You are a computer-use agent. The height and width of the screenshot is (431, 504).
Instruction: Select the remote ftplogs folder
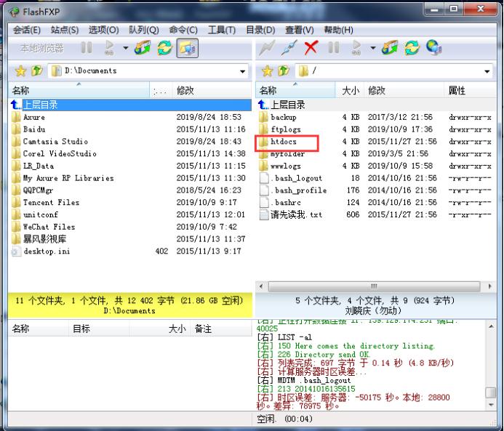(x=376, y=129)
